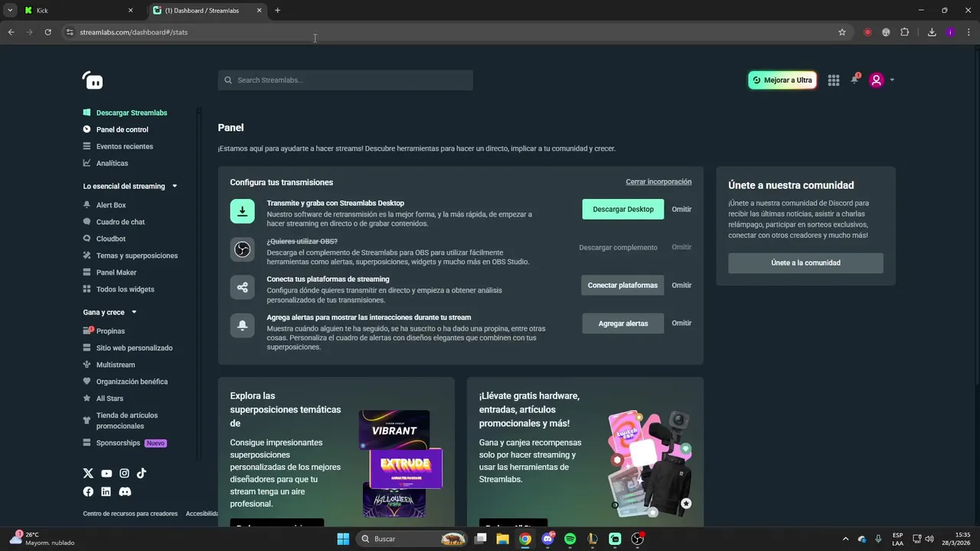
Task: Open OBS Studio from taskbar
Action: pyautogui.click(x=637, y=539)
